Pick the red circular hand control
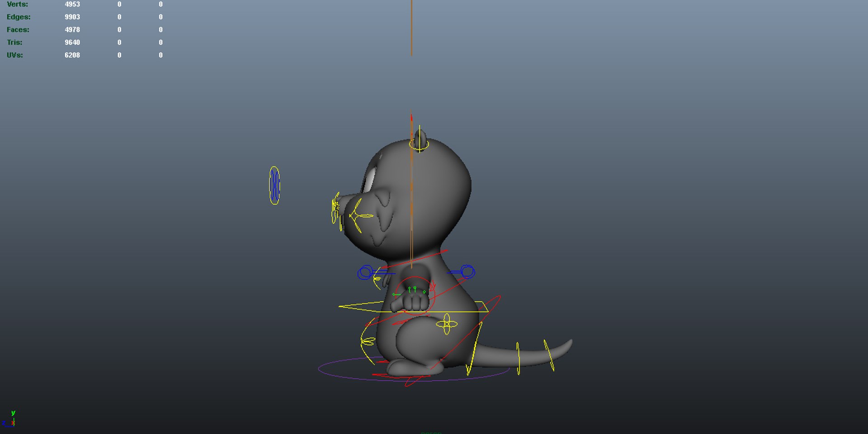The height and width of the screenshot is (434, 868). coord(415,295)
